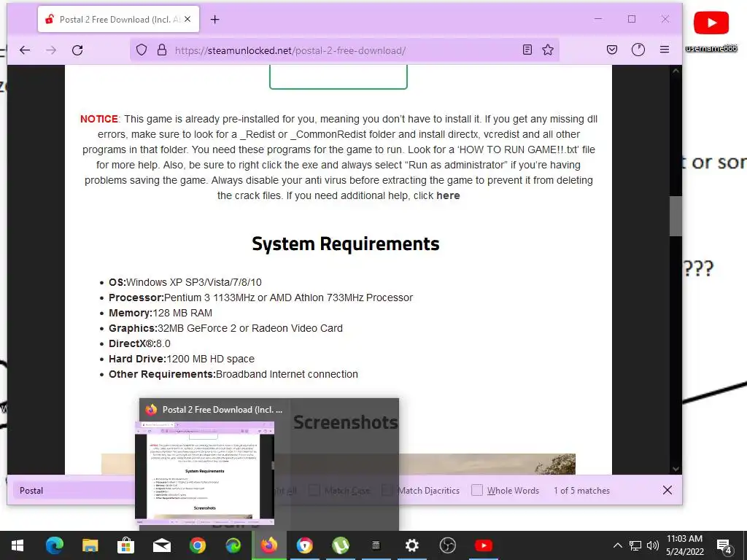Open network status tray icon

pyautogui.click(x=635, y=545)
